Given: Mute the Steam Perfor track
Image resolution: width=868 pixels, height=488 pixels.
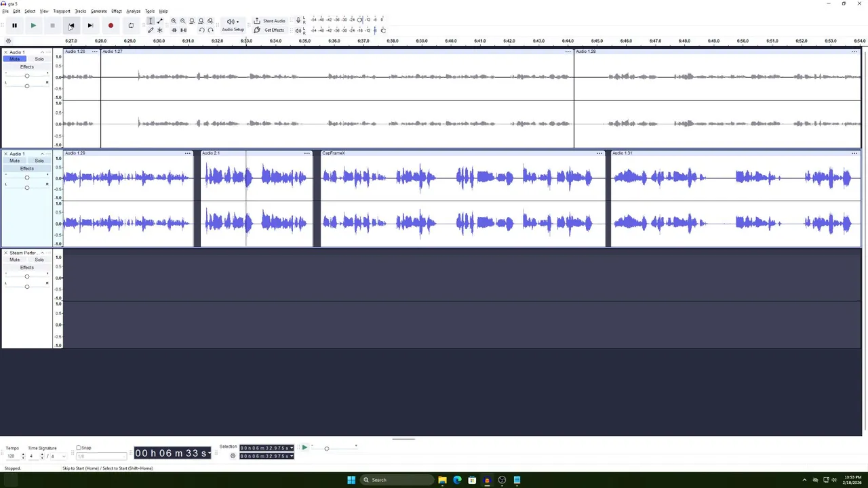Looking at the screenshot, I should click(x=15, y=260).
